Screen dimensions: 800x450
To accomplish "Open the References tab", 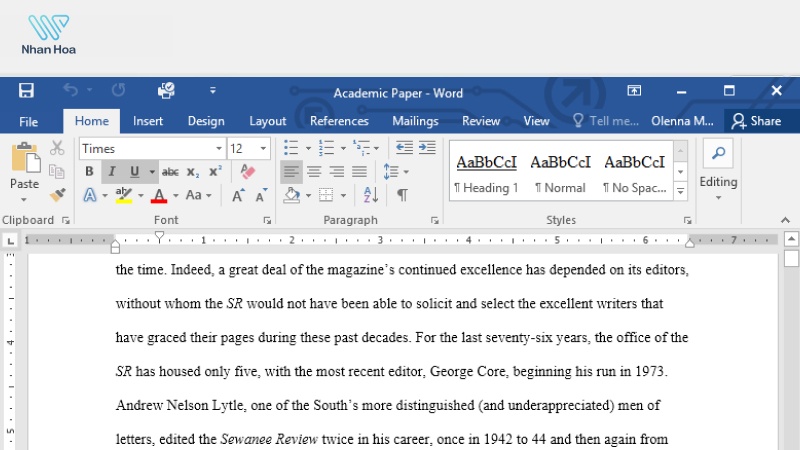I will [x=339, y=121].
